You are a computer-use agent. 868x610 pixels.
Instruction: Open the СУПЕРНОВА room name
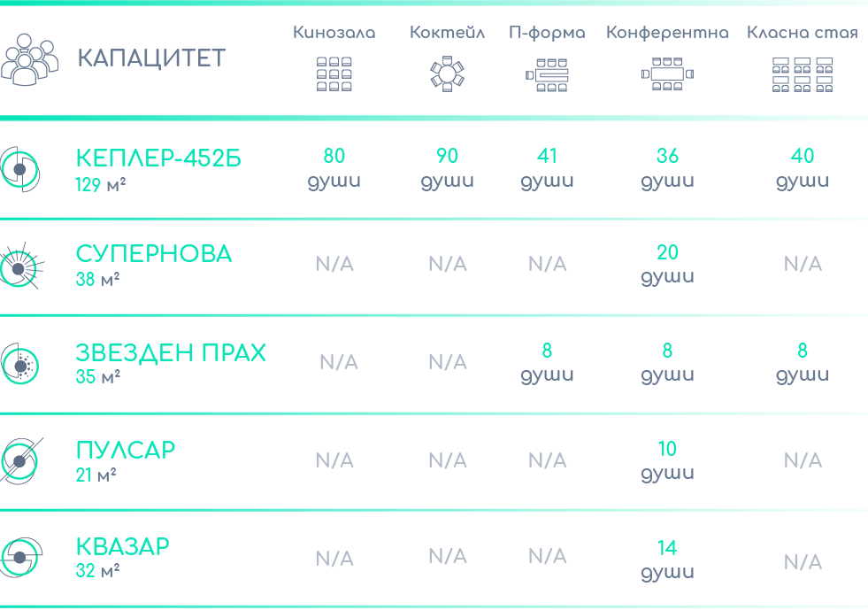click(x=154, y=254)
